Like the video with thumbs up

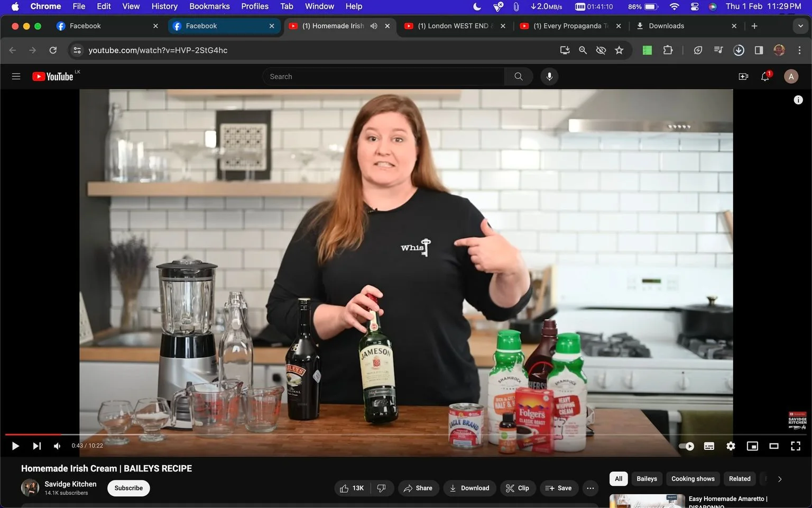click(x=352, y=488)
